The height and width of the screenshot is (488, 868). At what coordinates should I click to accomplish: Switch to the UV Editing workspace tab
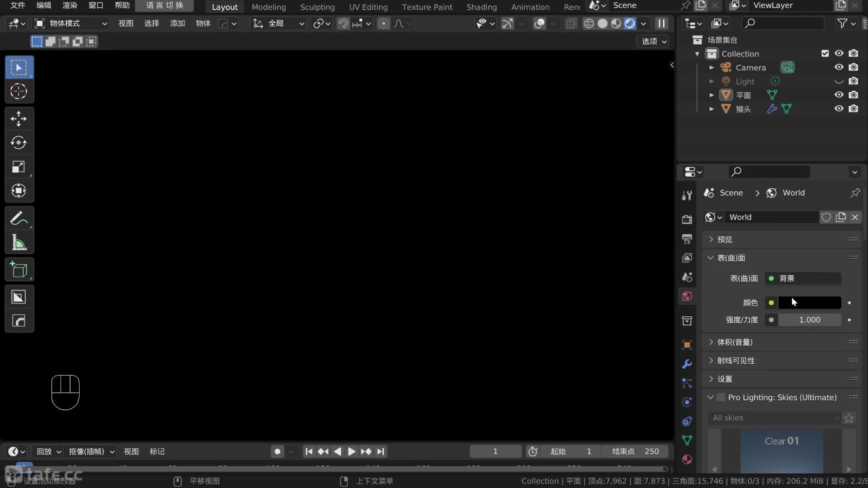point(368,7)
